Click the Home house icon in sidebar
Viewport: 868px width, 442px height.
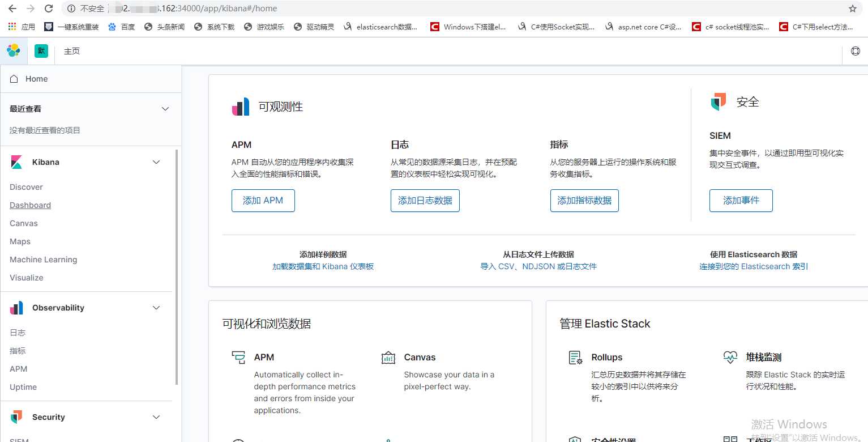coord(14,79)
